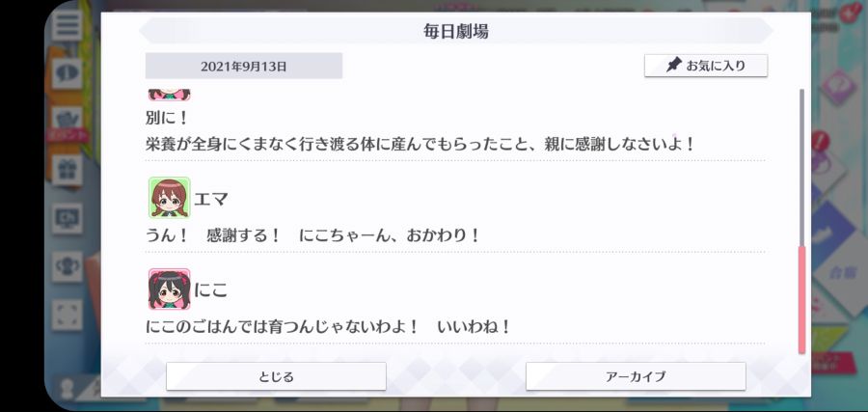The width and height of the screenshot is (868, 412).
Task: Open the gift box present icon
Action: (67, 170)
